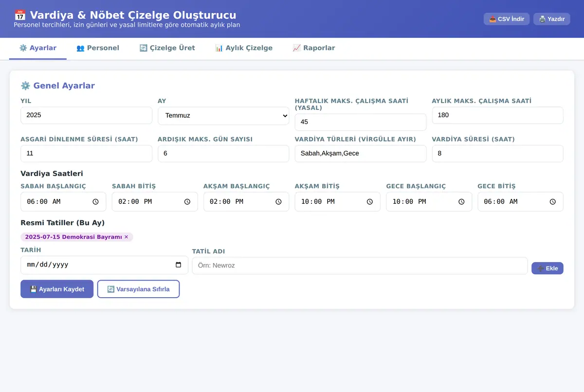
Task: Click the Yazdır print button
Action: [552, 19]
